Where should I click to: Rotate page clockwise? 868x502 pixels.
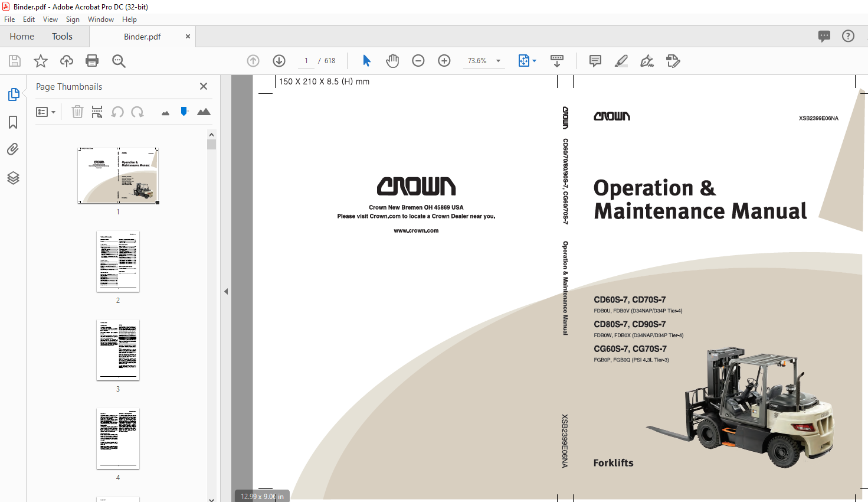pos(137,112)
